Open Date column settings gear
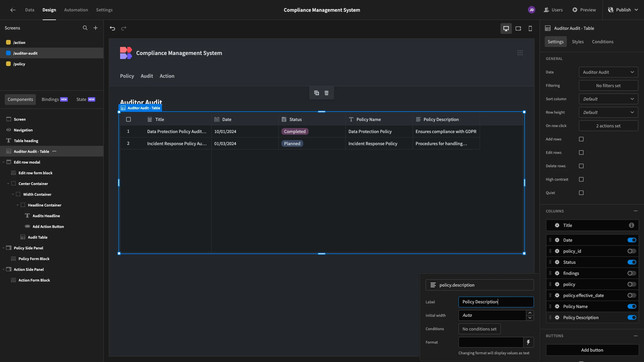This screenshot has height=362, width=644. (557, 240)
